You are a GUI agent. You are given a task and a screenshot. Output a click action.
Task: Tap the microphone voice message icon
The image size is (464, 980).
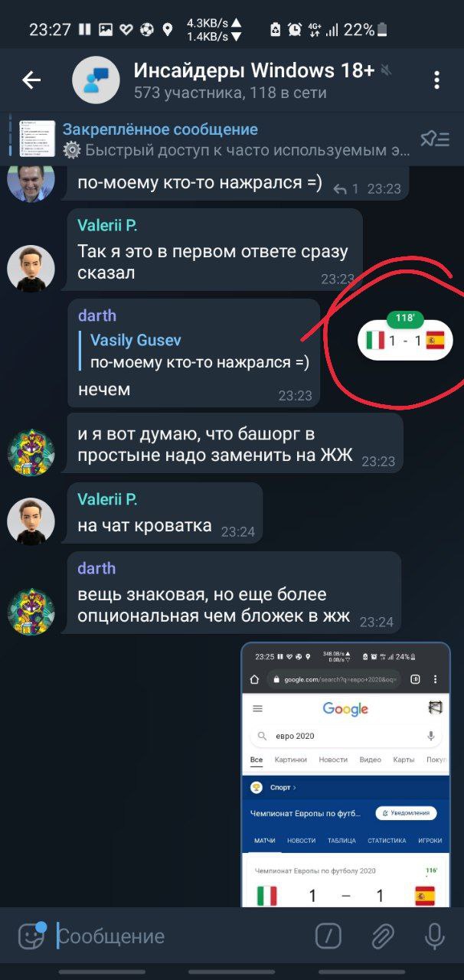[434, 936]
